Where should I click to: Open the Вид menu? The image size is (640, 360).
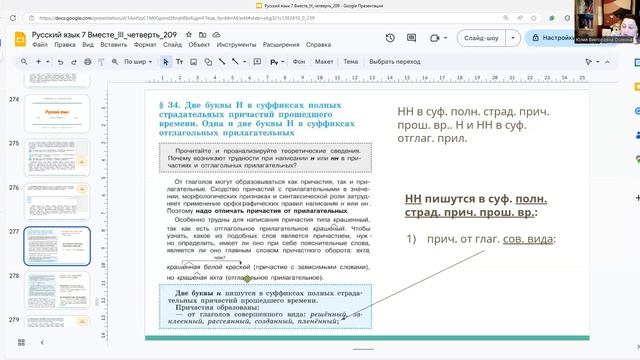pos(88,44)
